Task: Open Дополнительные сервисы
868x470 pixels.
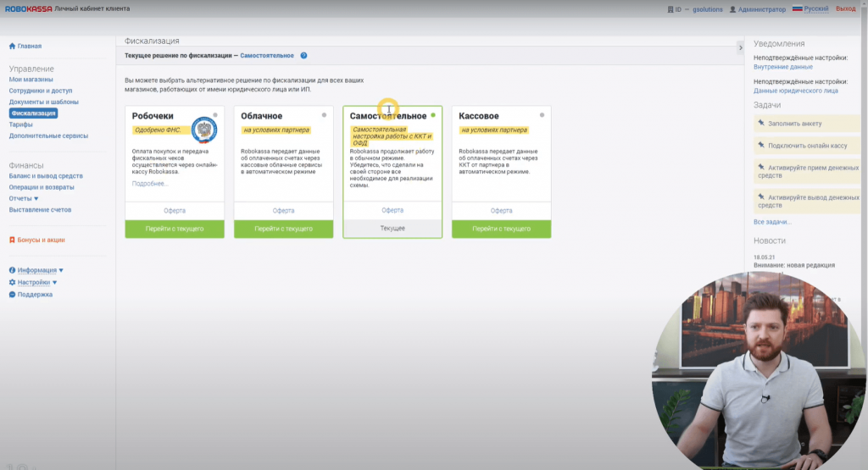Action: pyautogui.click(x=48, y=135)
